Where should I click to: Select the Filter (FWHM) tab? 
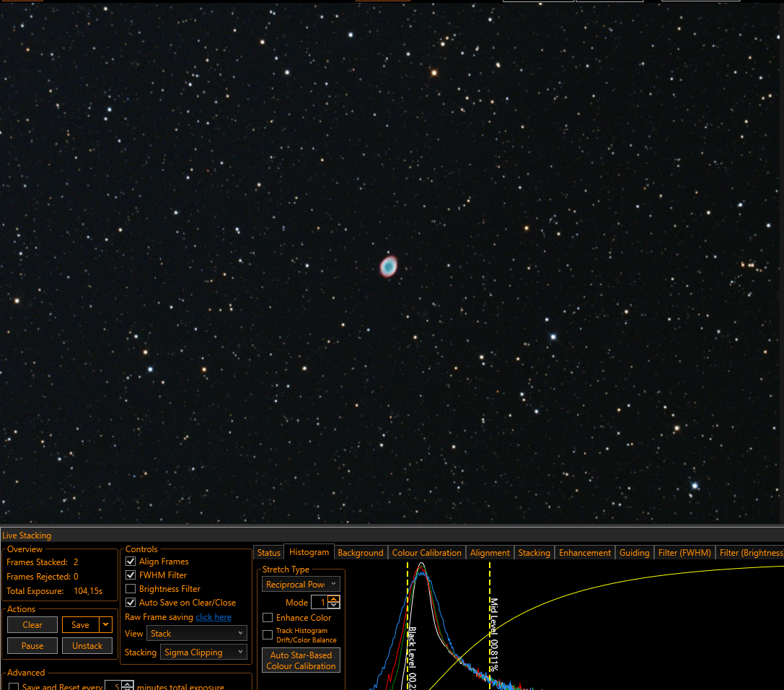[684, 552]
